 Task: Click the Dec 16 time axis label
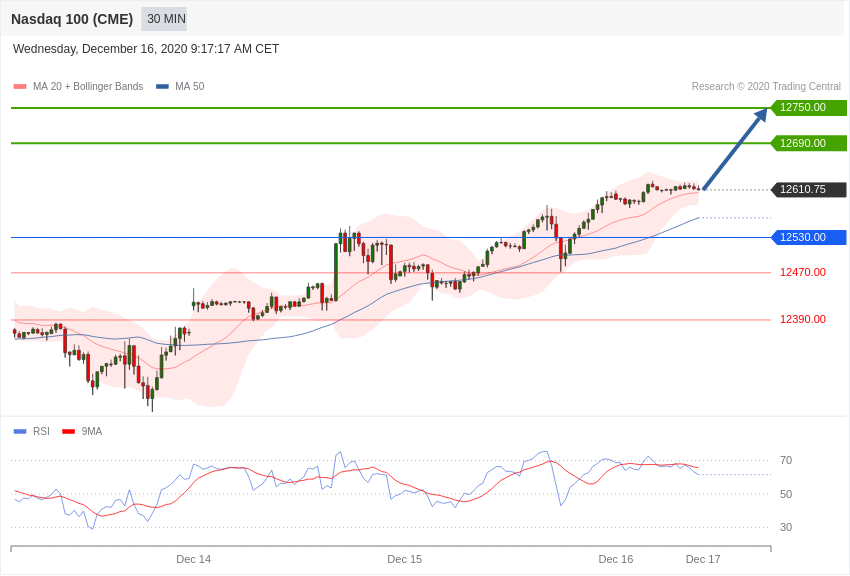pyautogui.click(x=616, y=559)
